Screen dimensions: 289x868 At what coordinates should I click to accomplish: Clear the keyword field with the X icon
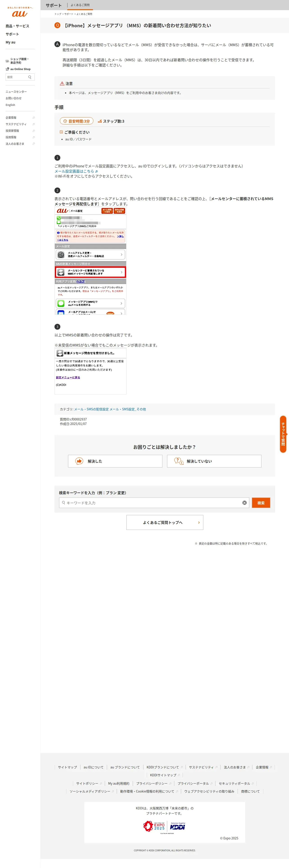[245, 503]
